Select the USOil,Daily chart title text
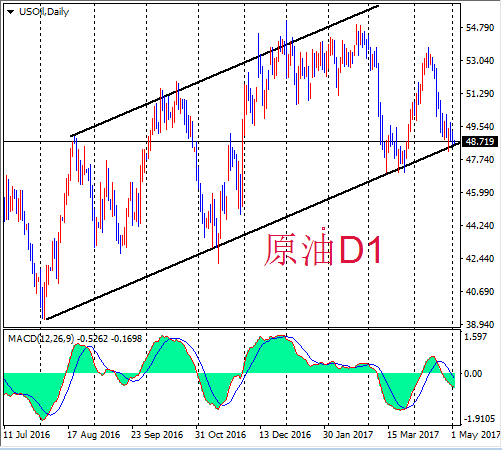The height and width of the screenshot is (450, 502). (x=44, y=12)
